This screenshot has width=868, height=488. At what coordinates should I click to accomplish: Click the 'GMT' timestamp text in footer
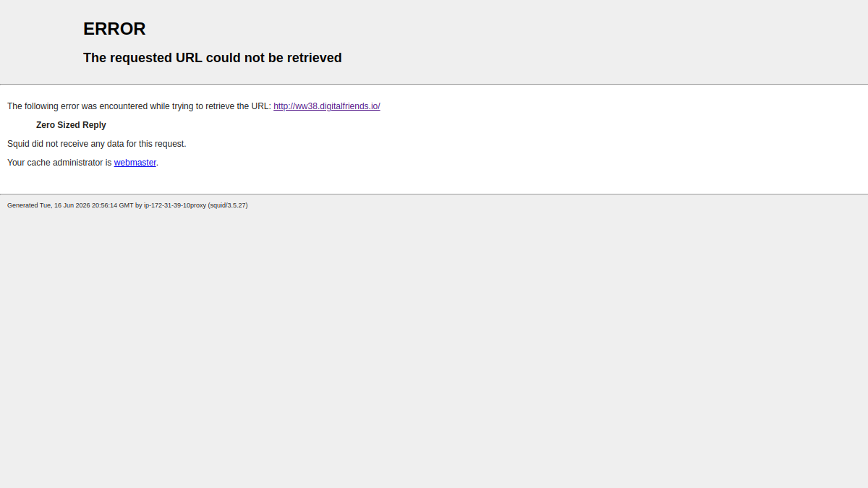126,205
